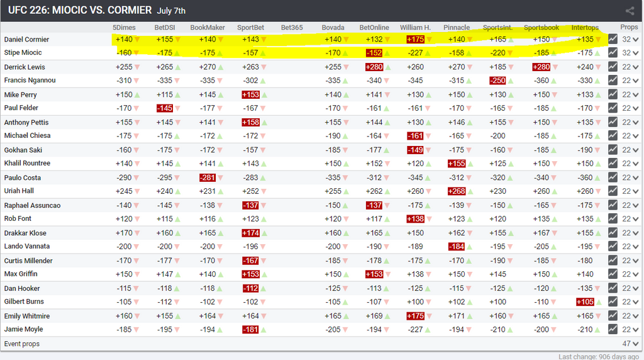The width and height of the screenshot is (644, 360).
Task: Click the share icon in the event header
Action: click(x=630, y=11)
